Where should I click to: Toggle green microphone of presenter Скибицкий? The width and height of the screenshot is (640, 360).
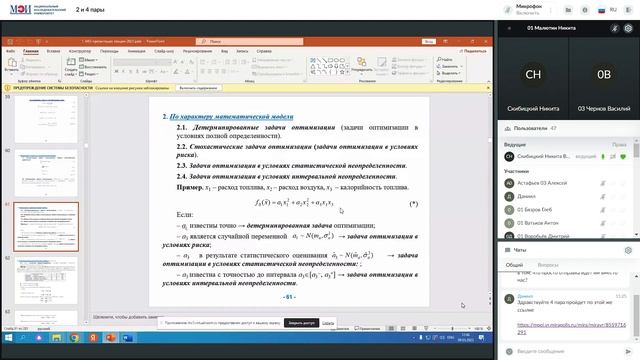click(603, 156)
